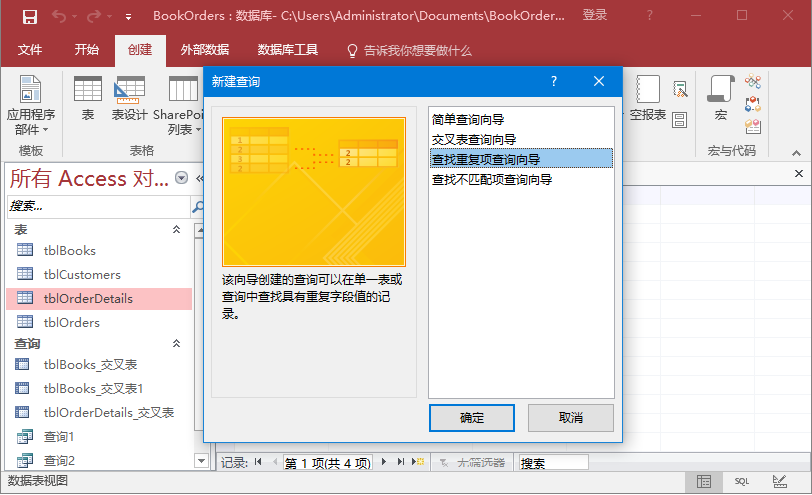Cancel the New Query dialog with 取消

(570, 417)
